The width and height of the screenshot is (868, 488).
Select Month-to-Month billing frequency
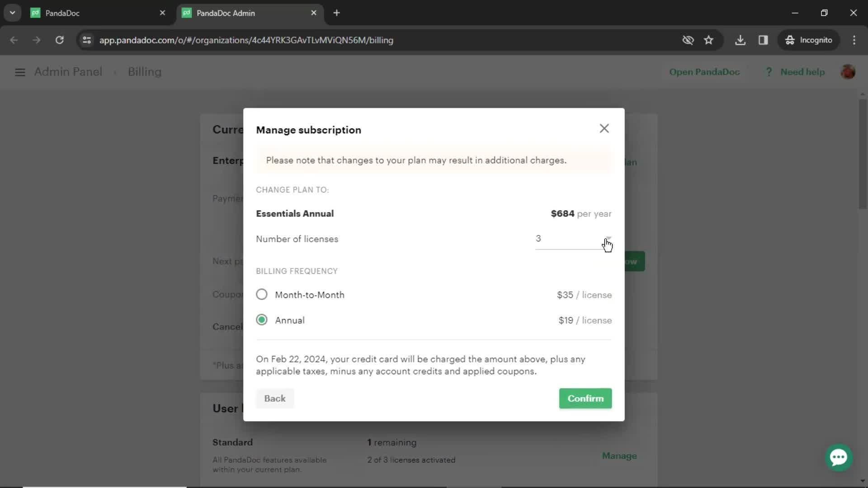[x=262, y=294]
